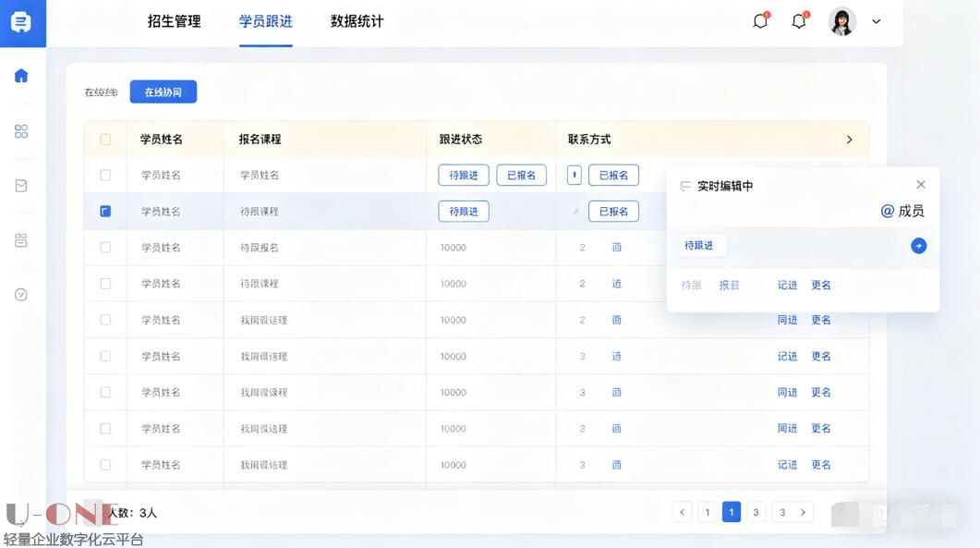
Task: Click the blue send arrow in the panel
Action: click(918, 246)
